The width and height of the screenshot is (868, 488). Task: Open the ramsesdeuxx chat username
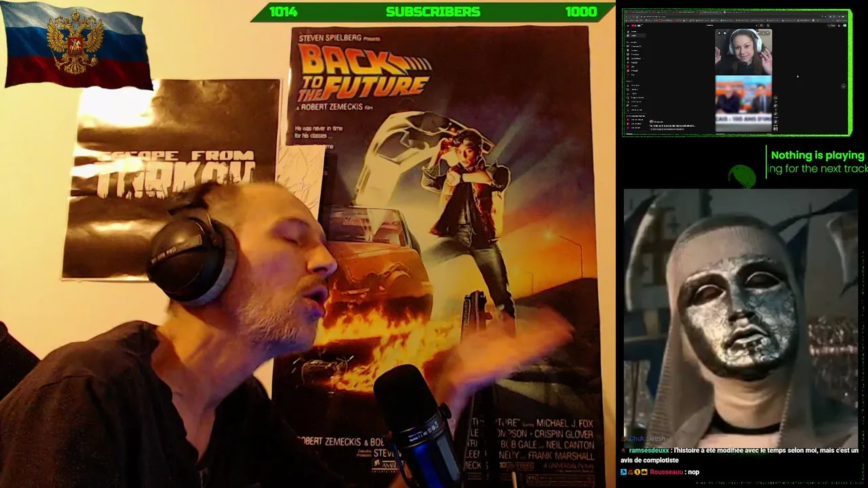pyautogui.click(x=648, y=450)
